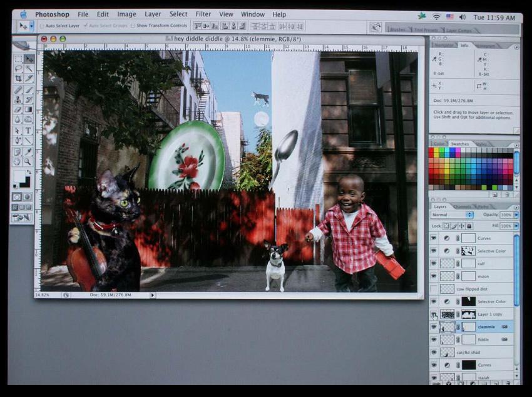
Task: Open the Fill percentage dropdown
Action: 516,226
